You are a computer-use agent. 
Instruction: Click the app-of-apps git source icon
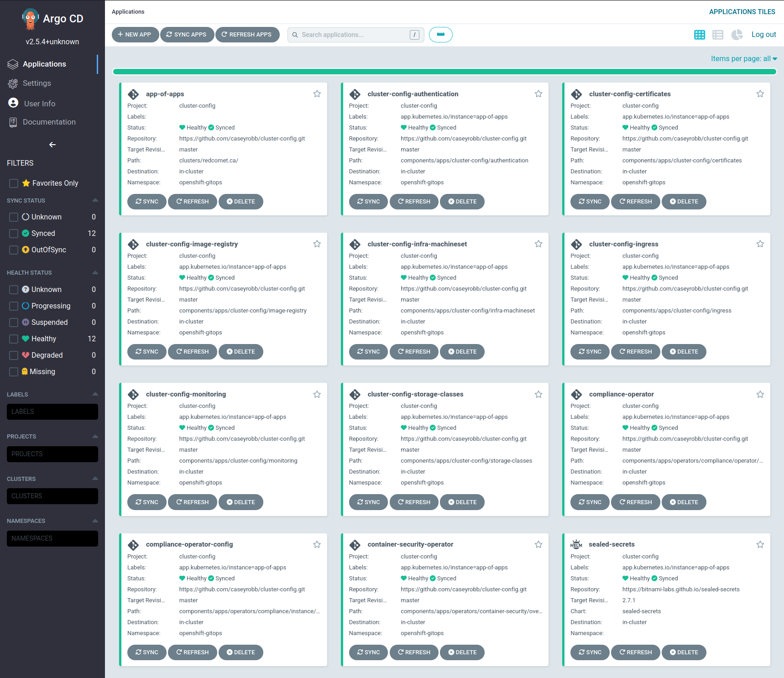tap(133, 94)
